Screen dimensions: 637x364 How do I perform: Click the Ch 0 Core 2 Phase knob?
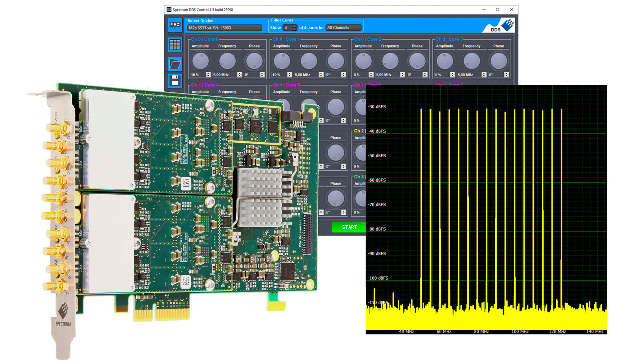(417, 61)
